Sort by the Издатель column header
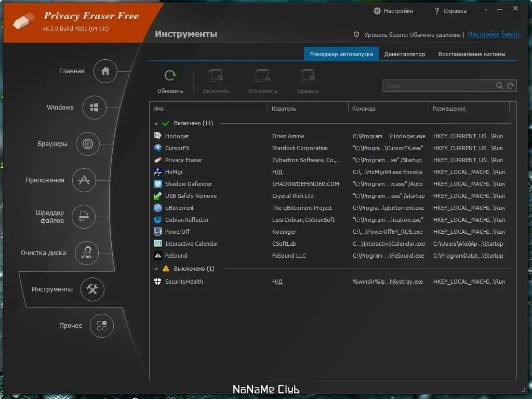This screenshot has width=532, height=399. tap(308, 109)
